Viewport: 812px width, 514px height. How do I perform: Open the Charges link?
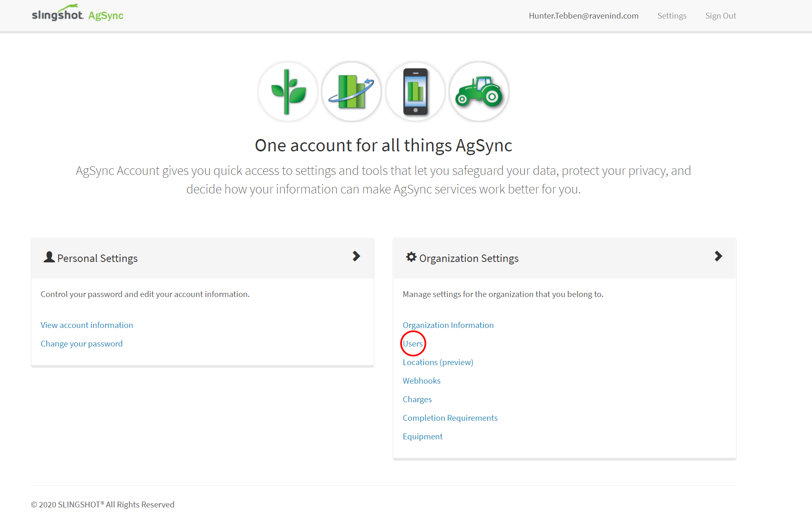[417, 399]
